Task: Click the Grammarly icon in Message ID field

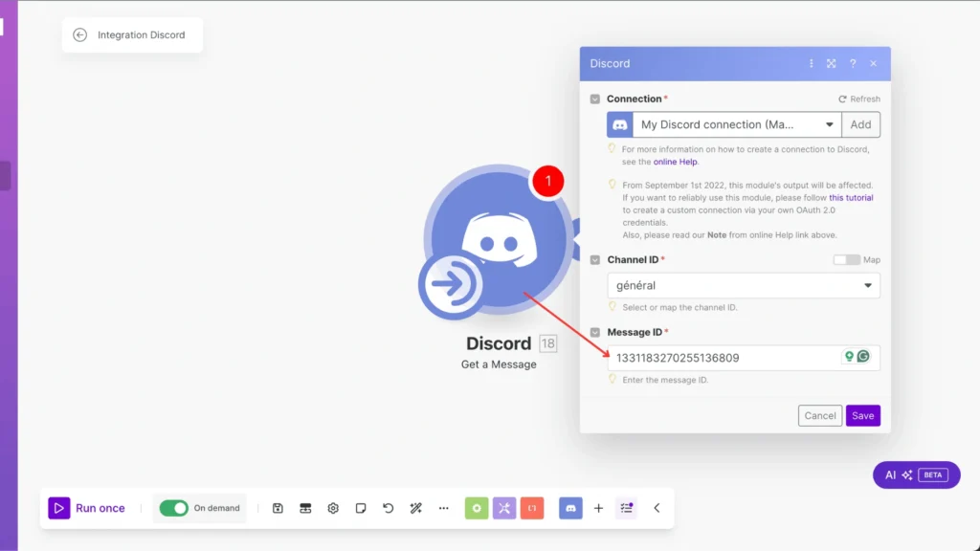Action: pyautogui.click(x=863, y=356)
